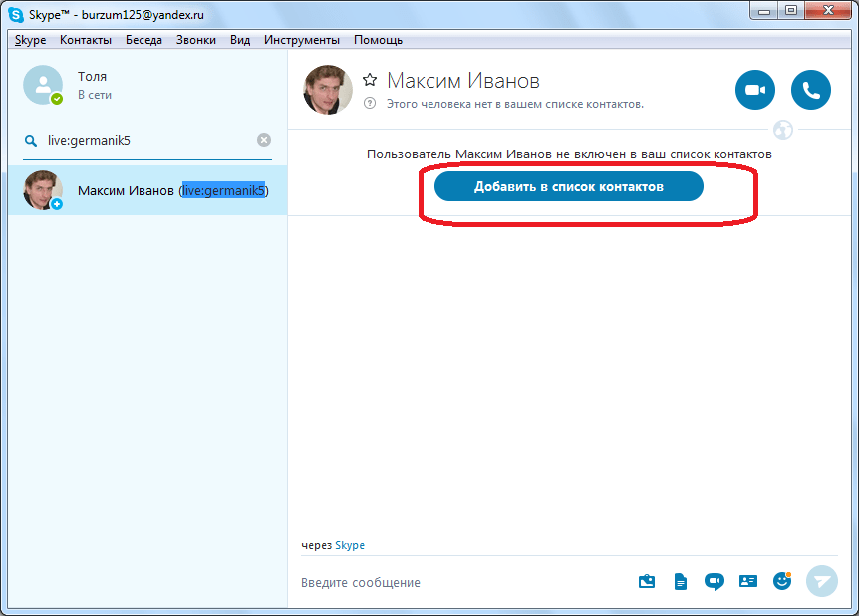Click the search field containing live:germanik5
This screenshot has height=616, width=859.
[x=147, y=141]
